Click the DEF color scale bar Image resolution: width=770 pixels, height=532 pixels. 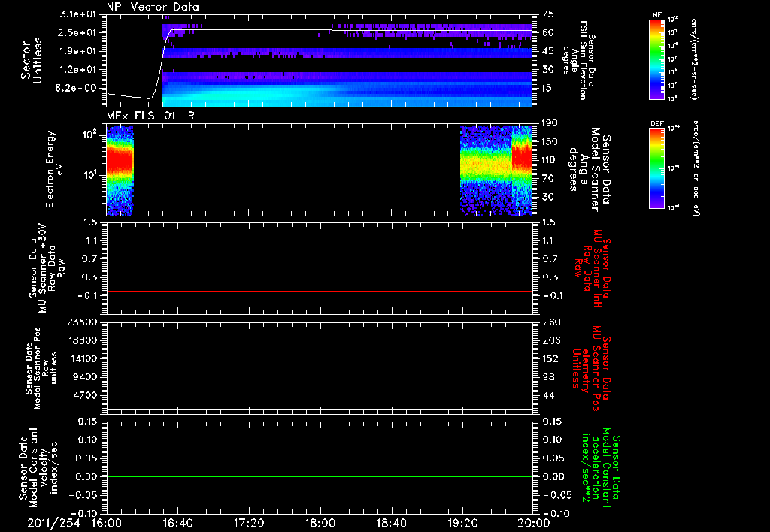[657, 168]
